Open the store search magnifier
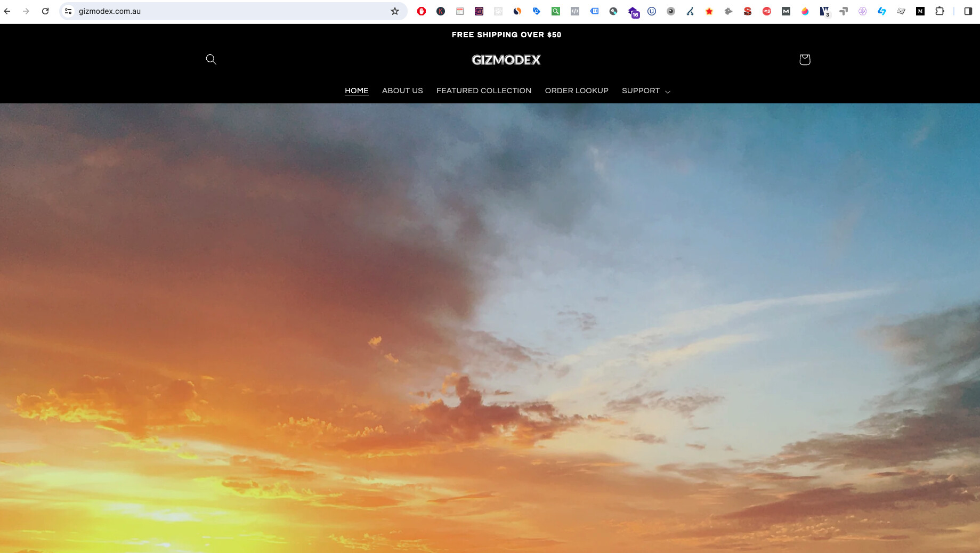 [x=211, y=59]
